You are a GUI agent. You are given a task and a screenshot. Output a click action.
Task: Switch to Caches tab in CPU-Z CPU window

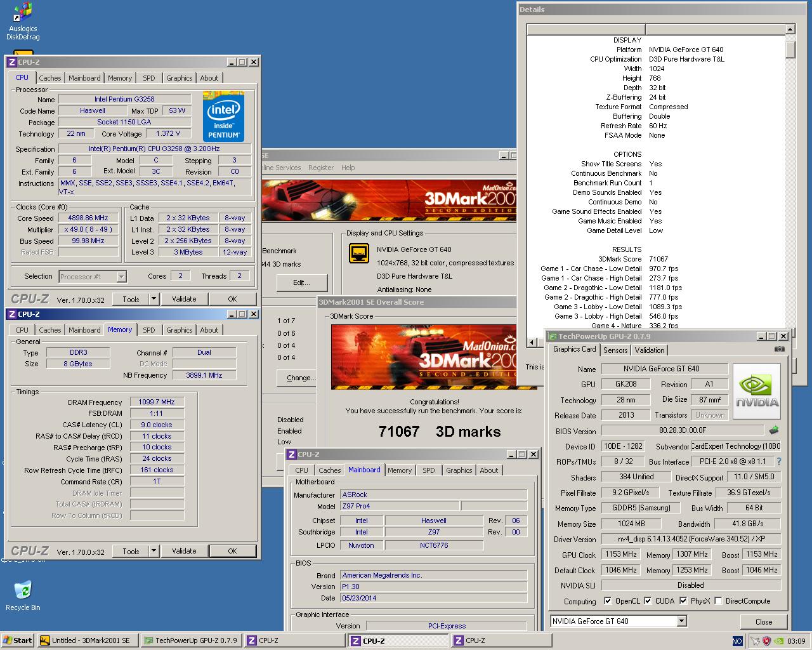coord(50,78)
